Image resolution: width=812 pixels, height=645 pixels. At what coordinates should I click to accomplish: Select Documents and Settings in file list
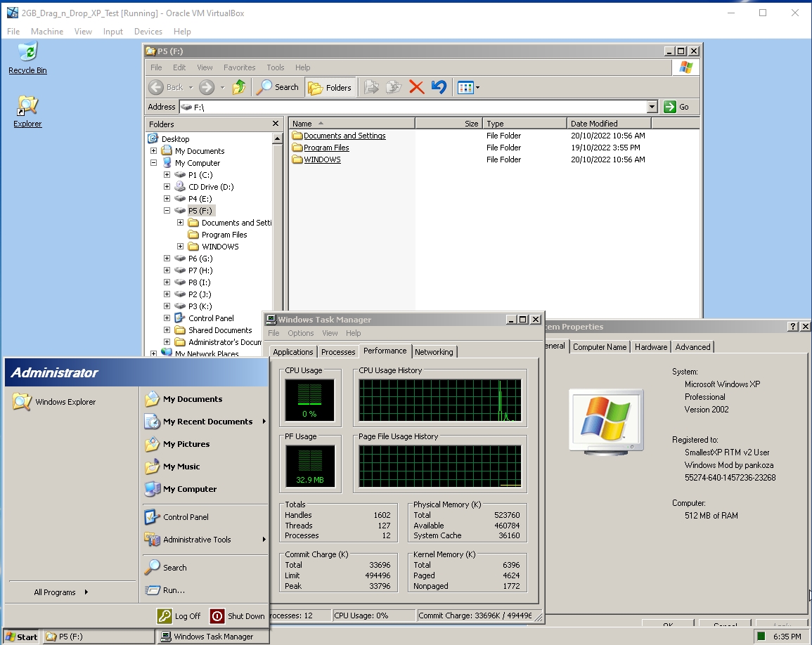(x=344, y=136)
